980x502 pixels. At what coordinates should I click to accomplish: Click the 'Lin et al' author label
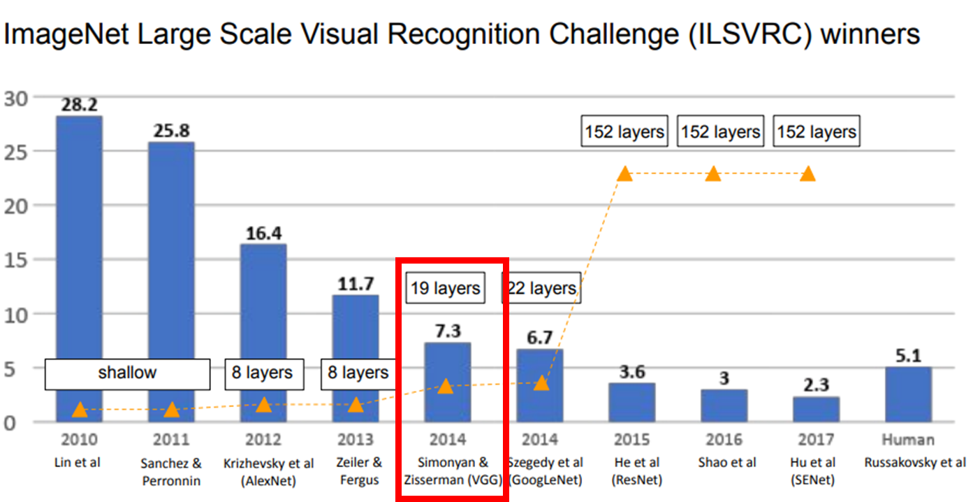[78, 462]
